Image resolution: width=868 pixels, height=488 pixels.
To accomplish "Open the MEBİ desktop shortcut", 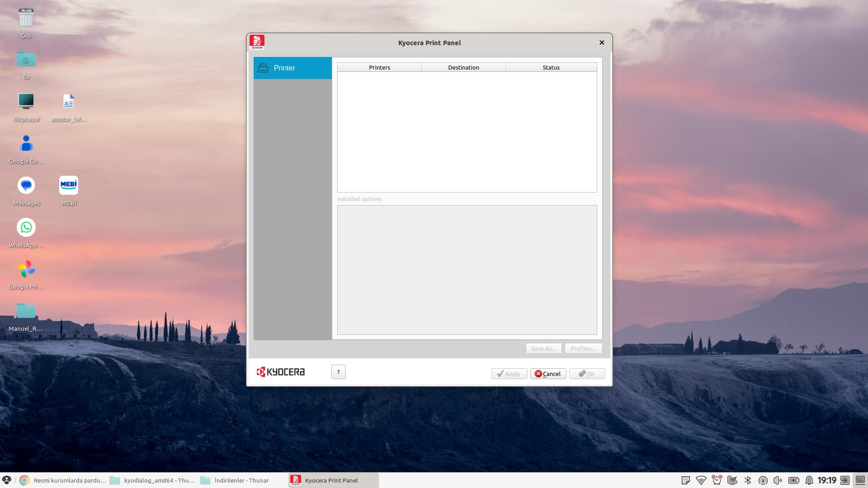I will [x=69, y=186].
